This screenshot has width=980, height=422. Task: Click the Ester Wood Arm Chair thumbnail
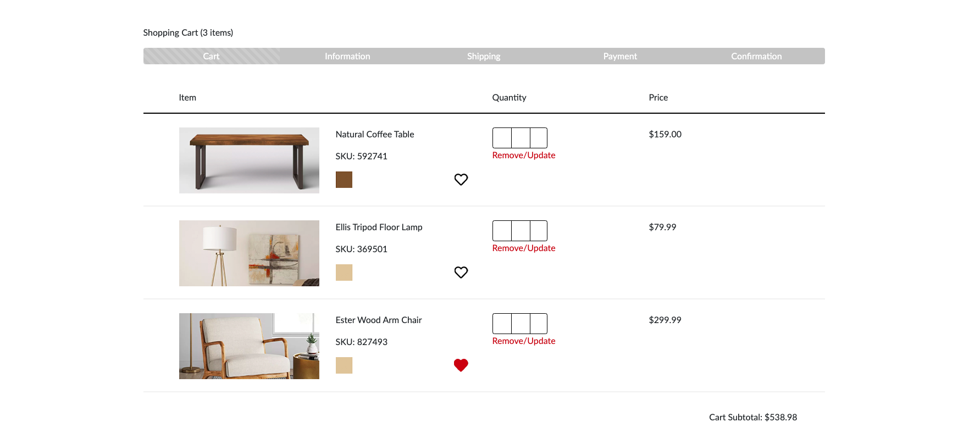click(249, 346)
